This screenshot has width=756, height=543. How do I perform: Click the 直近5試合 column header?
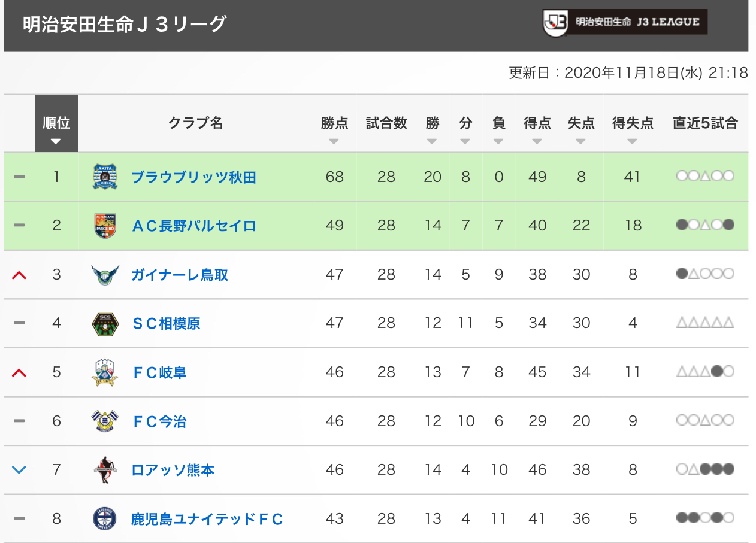pos(705,123)
